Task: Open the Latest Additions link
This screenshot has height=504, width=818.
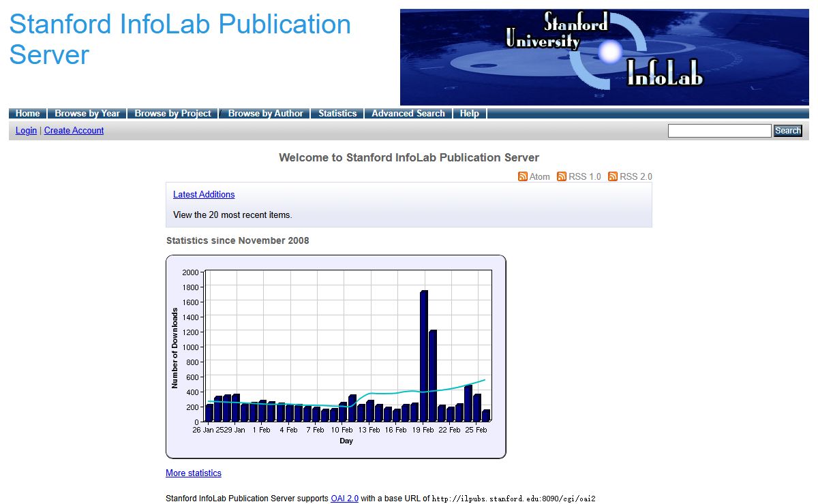Action: coord(204,195)
